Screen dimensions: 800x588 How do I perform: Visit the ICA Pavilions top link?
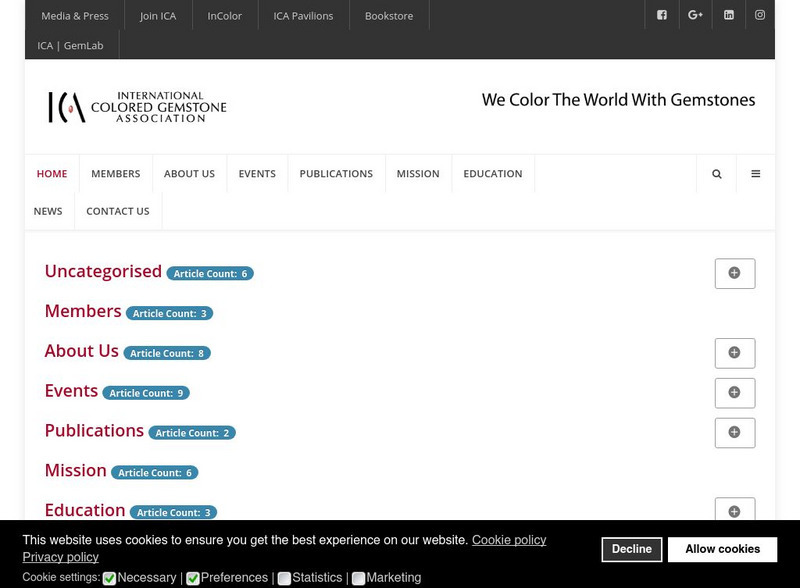(x=303, y=16)
